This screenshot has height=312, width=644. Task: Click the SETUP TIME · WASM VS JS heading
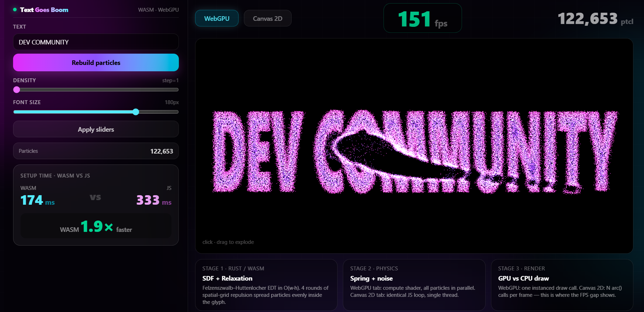[55, 175]
